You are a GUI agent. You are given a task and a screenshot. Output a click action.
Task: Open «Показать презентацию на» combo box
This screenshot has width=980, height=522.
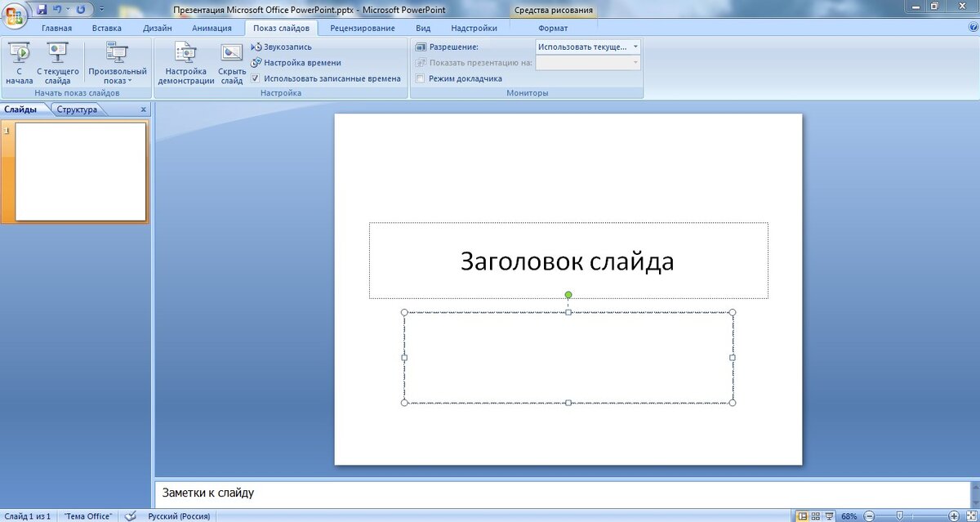(x=588, y=62)
